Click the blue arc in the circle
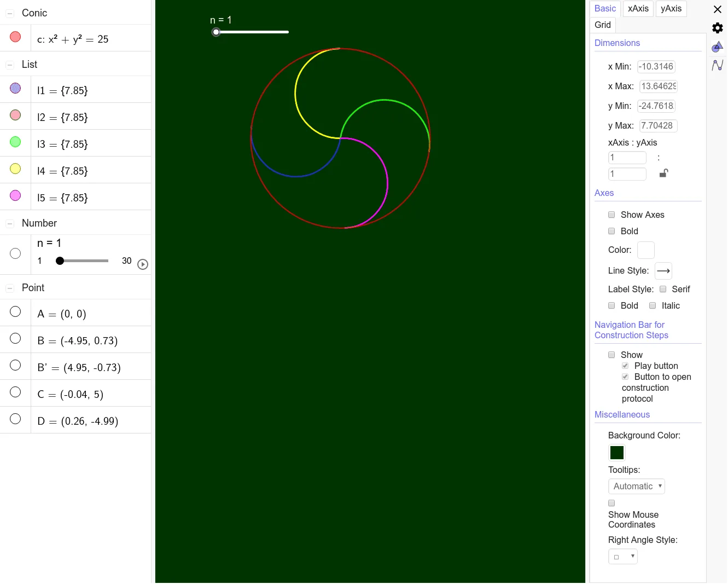 tap(296, 176)
